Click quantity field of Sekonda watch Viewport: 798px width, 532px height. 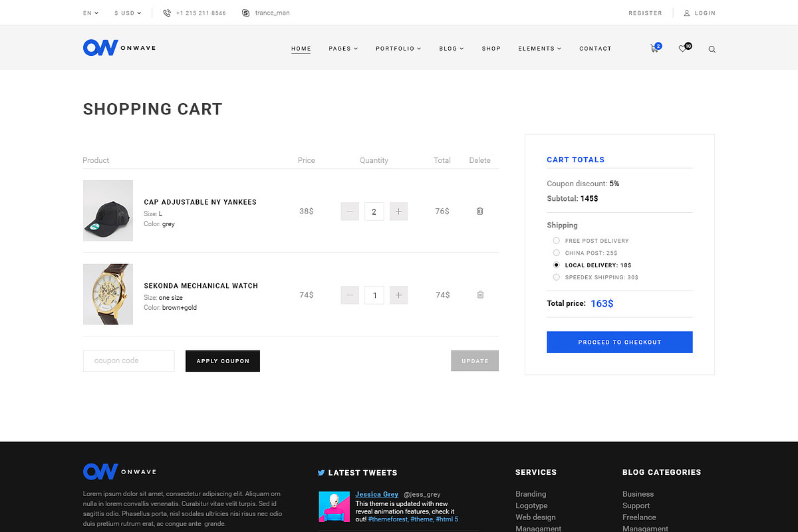tap(374, 295)
